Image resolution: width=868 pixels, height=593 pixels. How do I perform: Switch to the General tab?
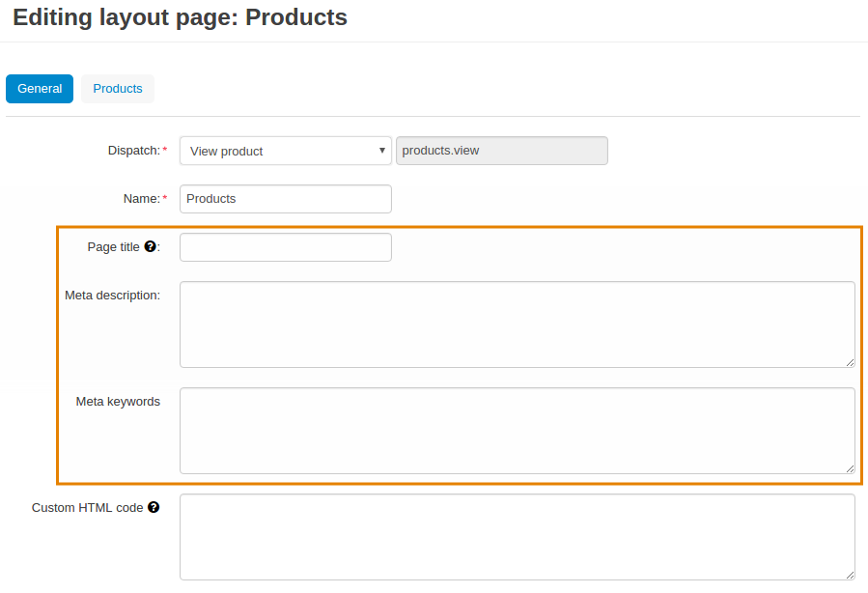(x=40, y=89)
